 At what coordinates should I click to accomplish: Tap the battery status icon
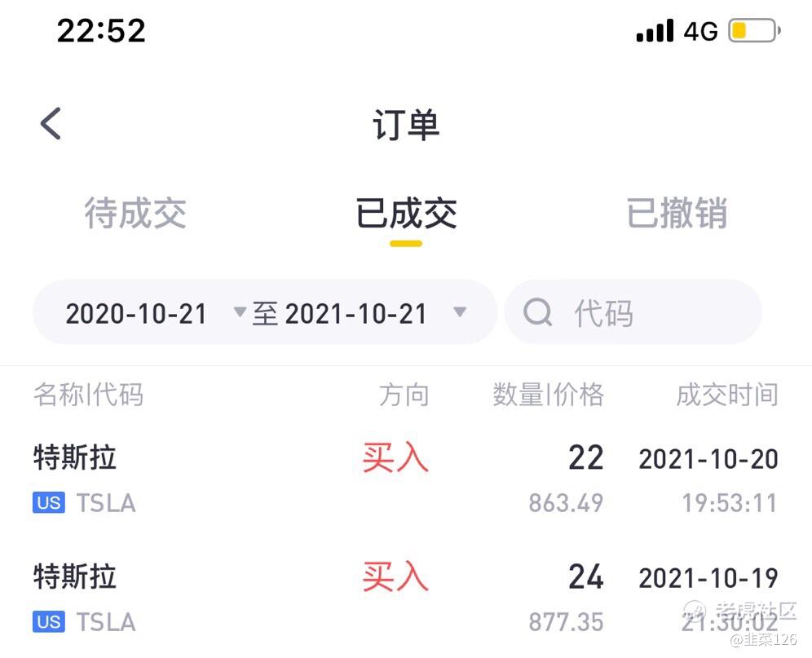tap(754, 30)
